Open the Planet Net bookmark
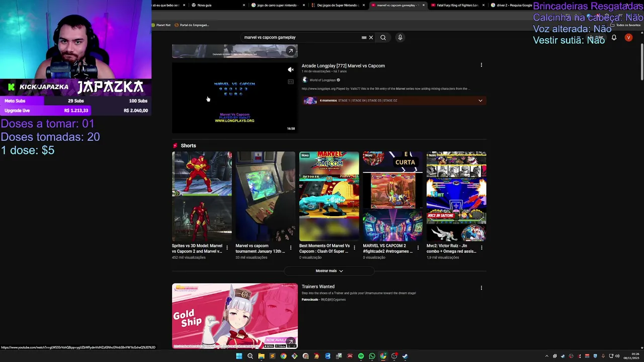This screenshot has width=644, height=362. tap(161, 25)
